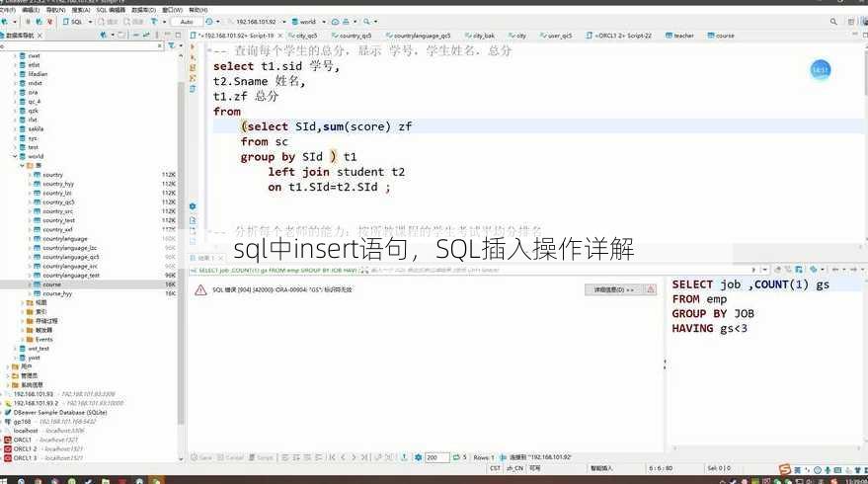
Task: Click the red warning icon beside 详细信息
Action: (x=651, y=289)
